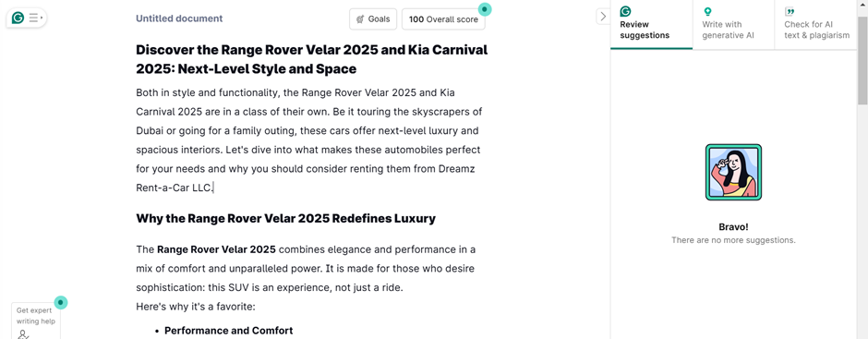Click the Grammarly logo icon top-left
The height and width of the screenshot is (339, 868).
(18, 18)
